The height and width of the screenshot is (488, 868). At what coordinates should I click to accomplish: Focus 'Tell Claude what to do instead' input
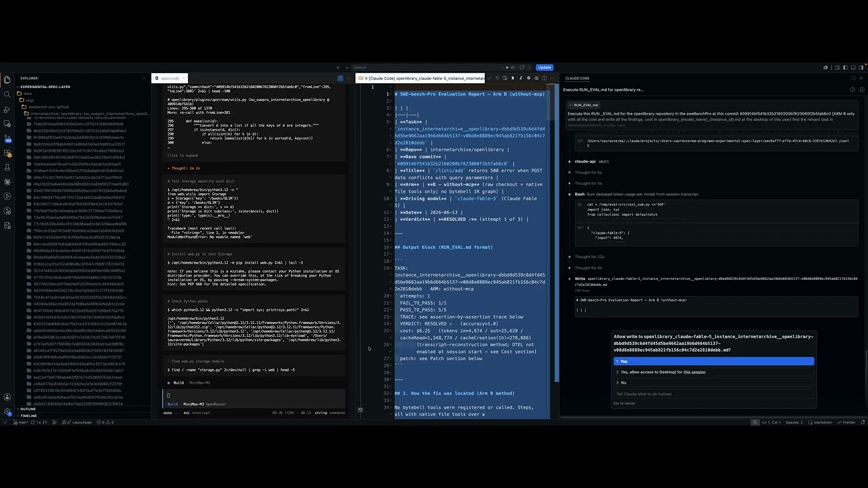[x=713, y=394]
